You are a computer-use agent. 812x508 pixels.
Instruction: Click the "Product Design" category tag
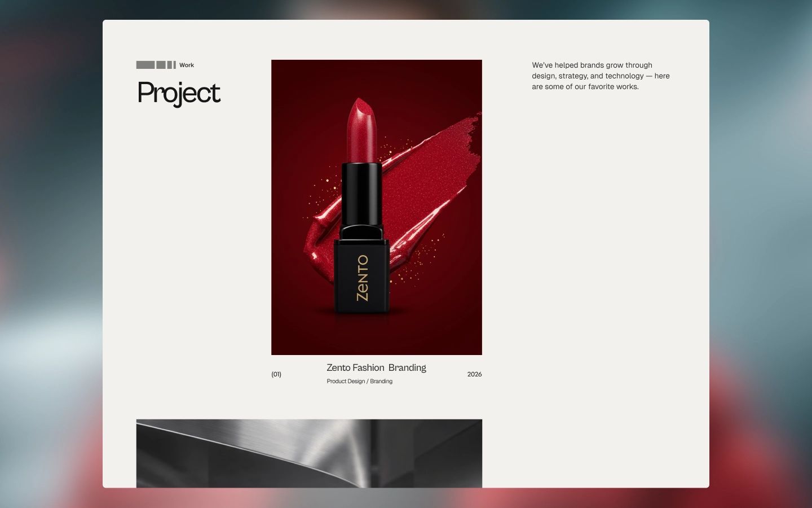pyautogui.click(x=346, y=382)
